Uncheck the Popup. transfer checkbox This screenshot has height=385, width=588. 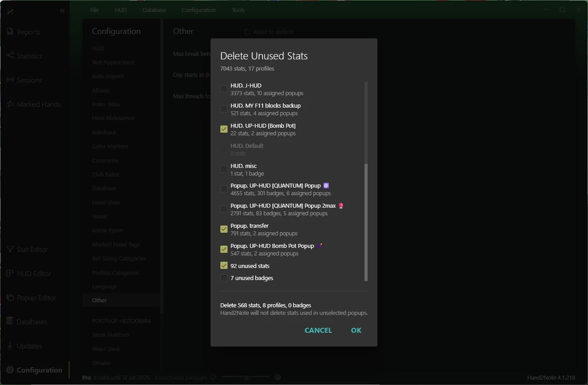[224, 229]
